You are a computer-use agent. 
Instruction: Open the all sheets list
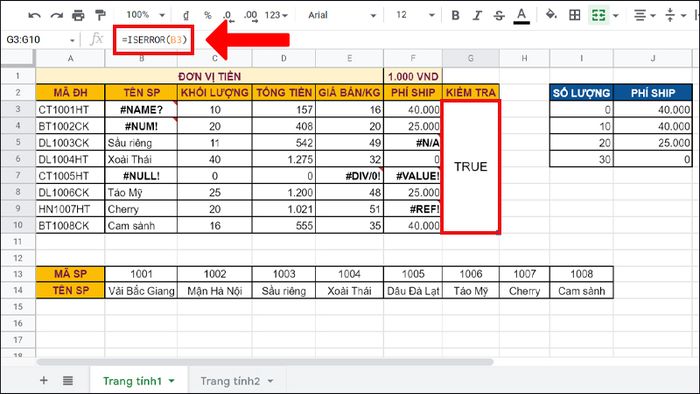click(68, 381)
